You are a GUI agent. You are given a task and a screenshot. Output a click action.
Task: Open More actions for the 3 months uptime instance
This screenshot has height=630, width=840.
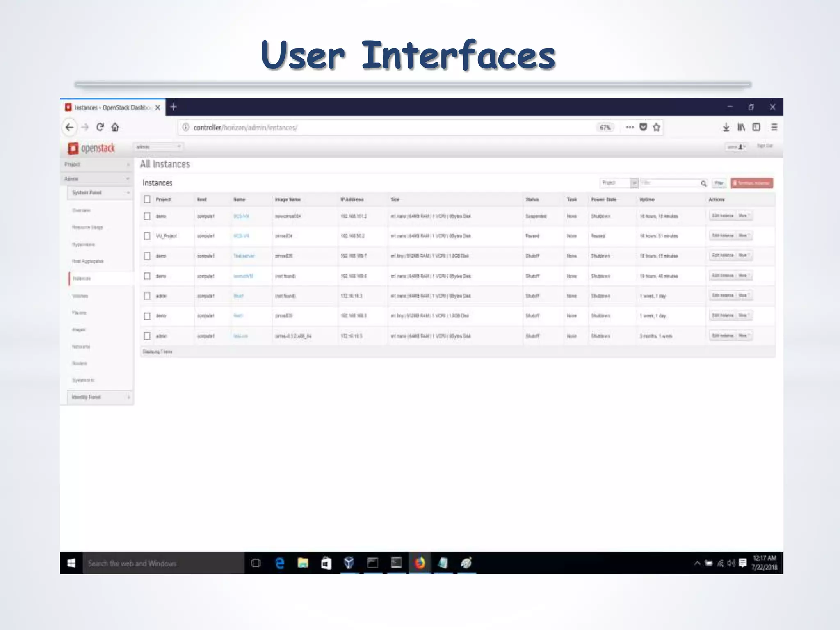pyautogui.click(x=744, y=336)
